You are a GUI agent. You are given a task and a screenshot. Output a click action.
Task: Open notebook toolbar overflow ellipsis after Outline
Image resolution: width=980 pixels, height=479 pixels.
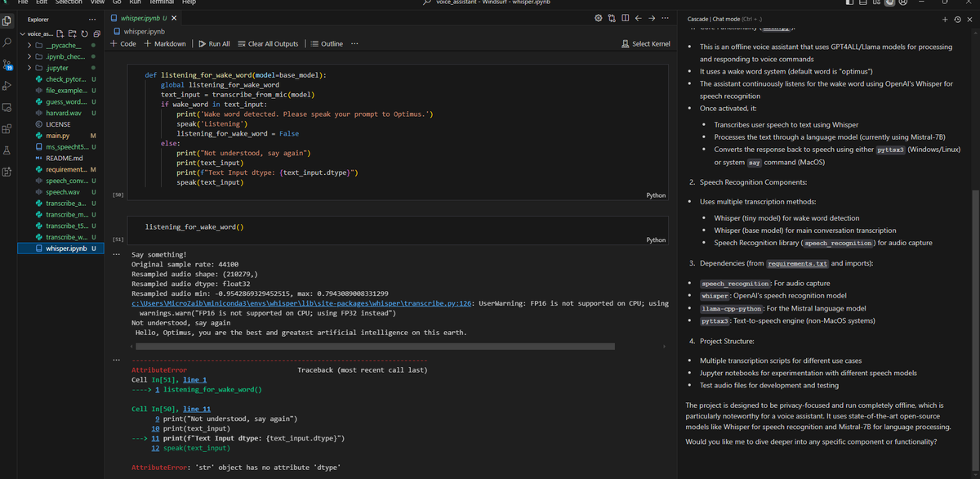[x=354, y=43]
